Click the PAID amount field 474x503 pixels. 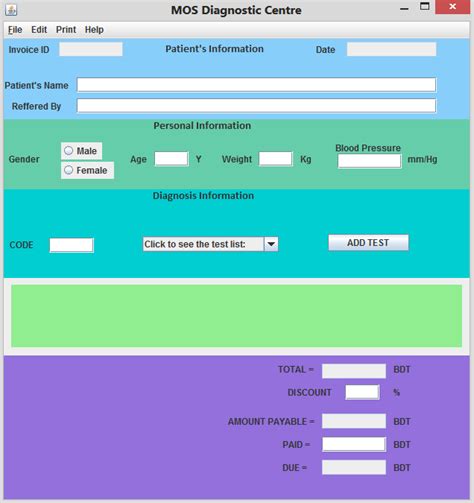[354, 444]
